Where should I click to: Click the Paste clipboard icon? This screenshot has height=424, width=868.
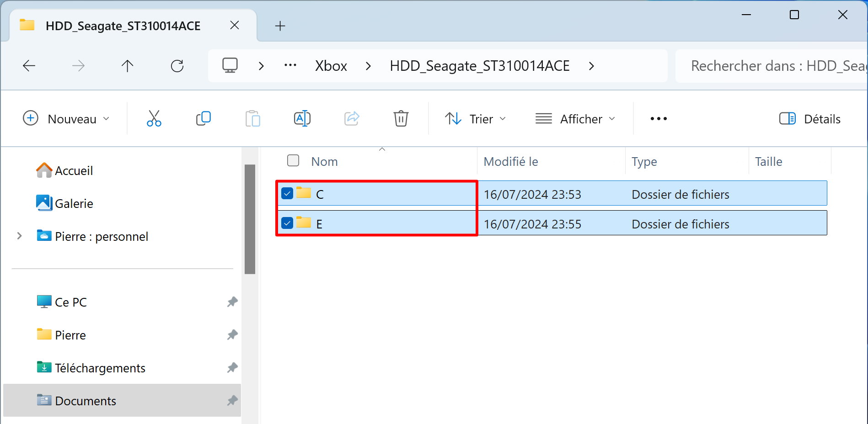click(x=253, y=118)
